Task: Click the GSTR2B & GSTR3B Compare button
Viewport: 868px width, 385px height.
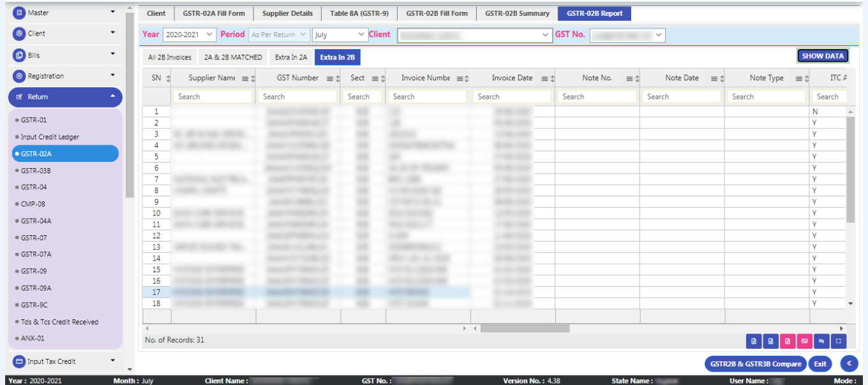Action: 755,364
